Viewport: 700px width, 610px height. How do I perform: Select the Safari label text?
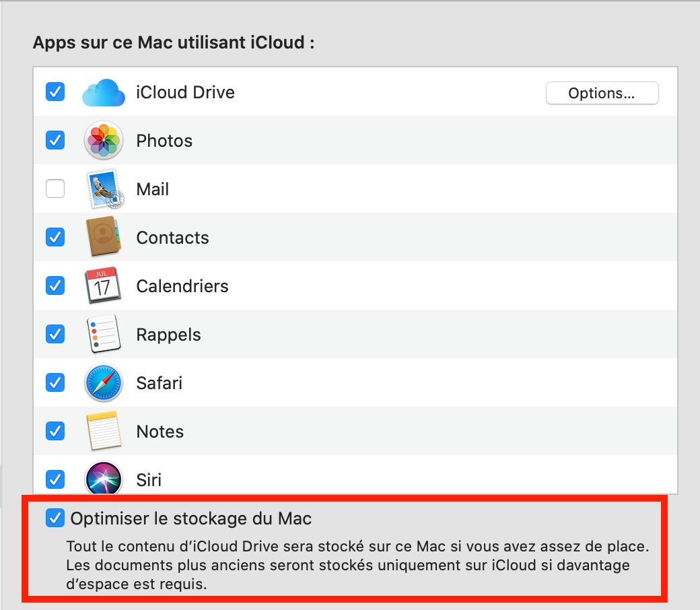(x=159, y=383)
